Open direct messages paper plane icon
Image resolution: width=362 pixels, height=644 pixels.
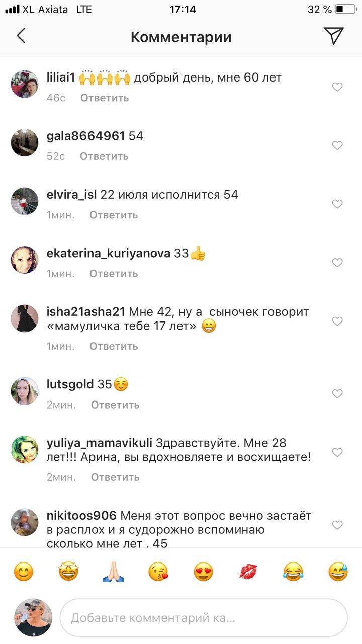click(x=333, y=36)
